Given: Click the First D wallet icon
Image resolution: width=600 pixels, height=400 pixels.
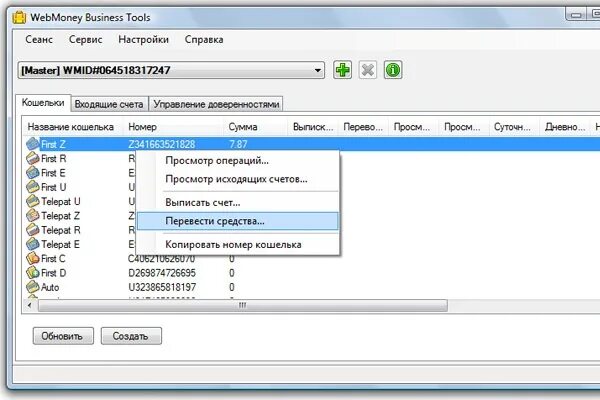Looking at the screenshot, I should (33, 273).
